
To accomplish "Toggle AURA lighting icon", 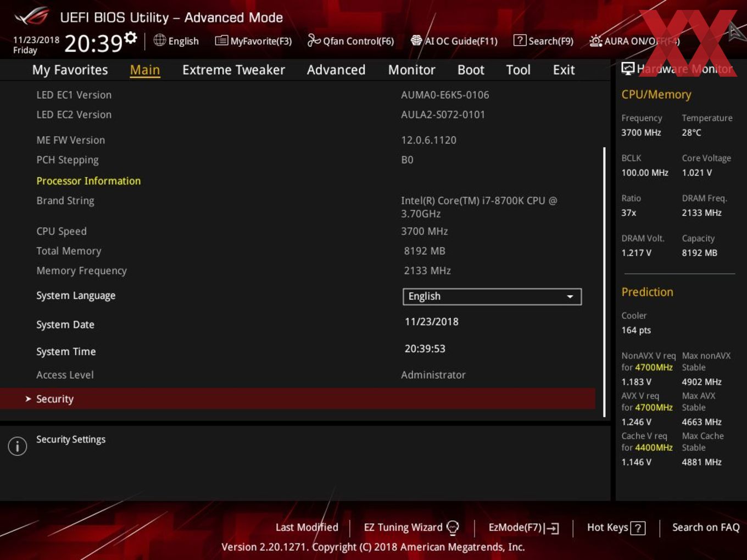I will pos(595,41).
